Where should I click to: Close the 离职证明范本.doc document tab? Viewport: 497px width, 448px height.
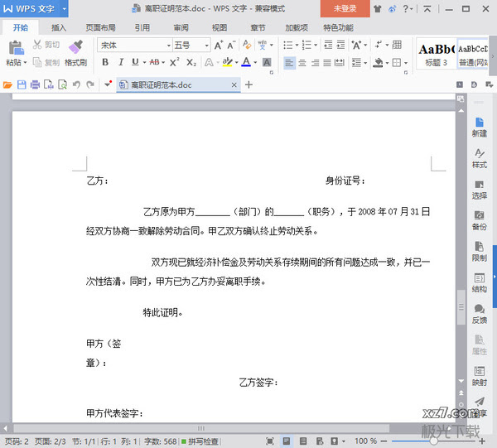(234, 85)
